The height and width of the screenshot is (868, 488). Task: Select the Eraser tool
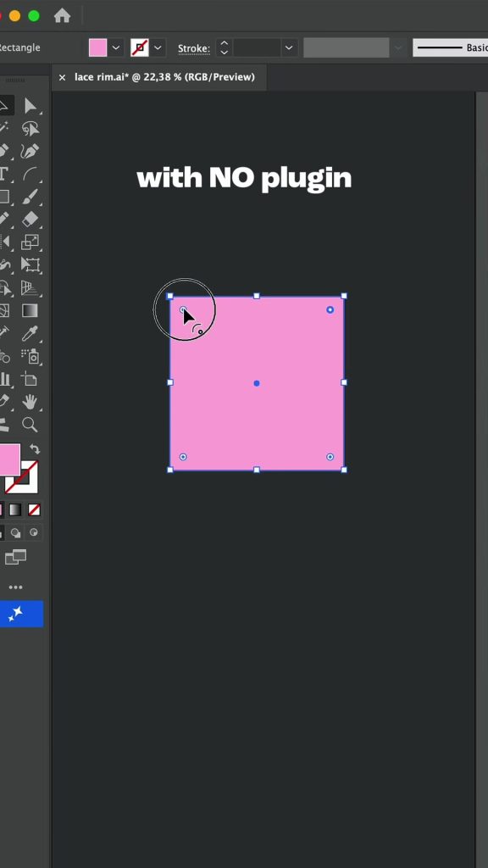pyautogui.click(x=30, y=220)
